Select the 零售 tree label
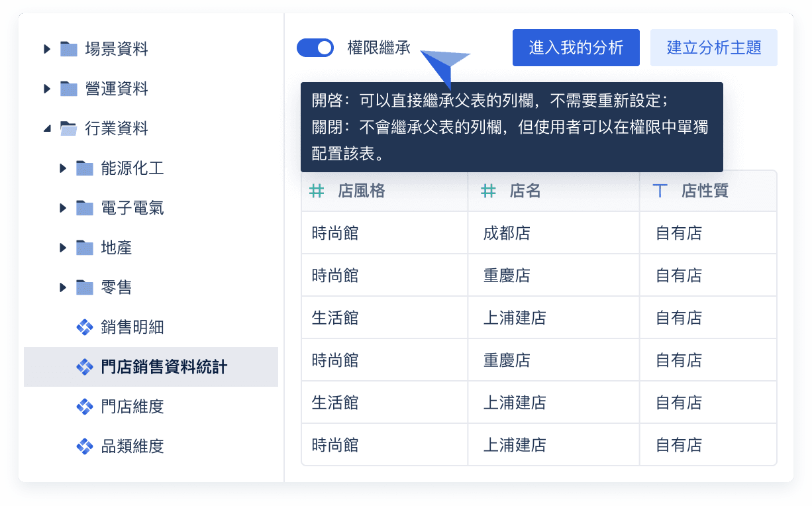 click(x=117, y=287)
